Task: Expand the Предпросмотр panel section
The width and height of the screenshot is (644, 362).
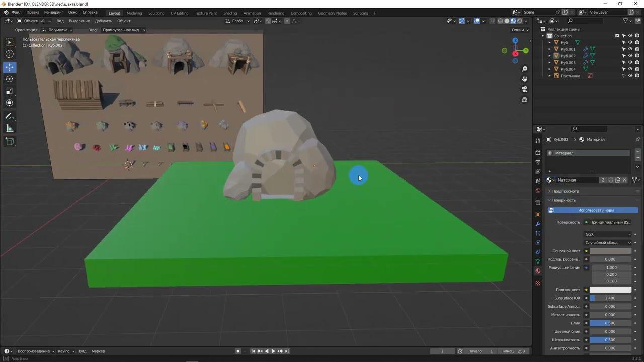Action: coord(566,191)
